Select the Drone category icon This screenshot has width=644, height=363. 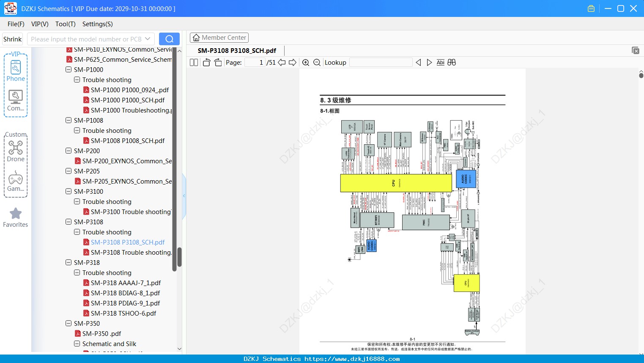coord(16,151)
